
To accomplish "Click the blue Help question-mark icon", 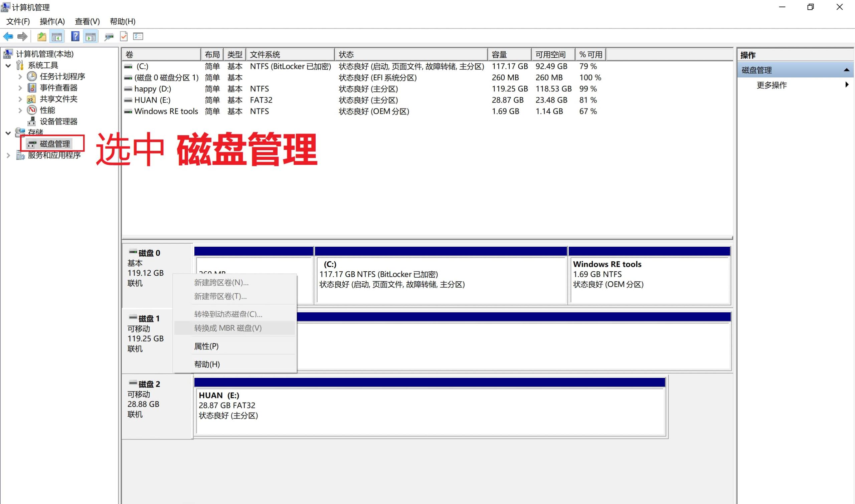I will coord(75,36).
